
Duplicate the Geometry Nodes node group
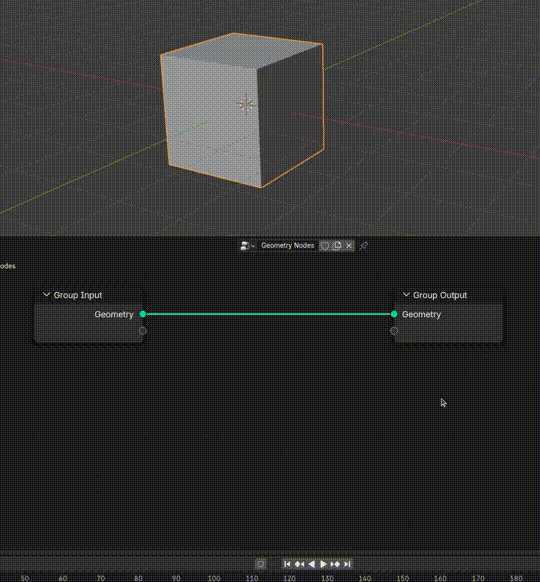point(337,246)
